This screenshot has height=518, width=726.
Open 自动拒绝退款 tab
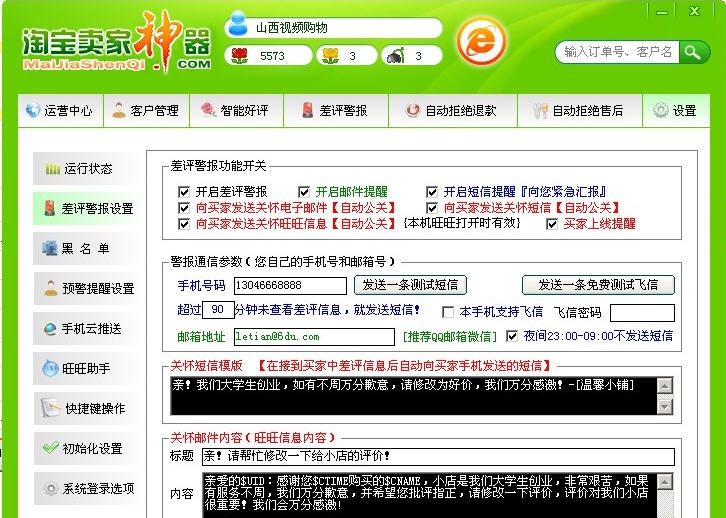click(453, 111)
